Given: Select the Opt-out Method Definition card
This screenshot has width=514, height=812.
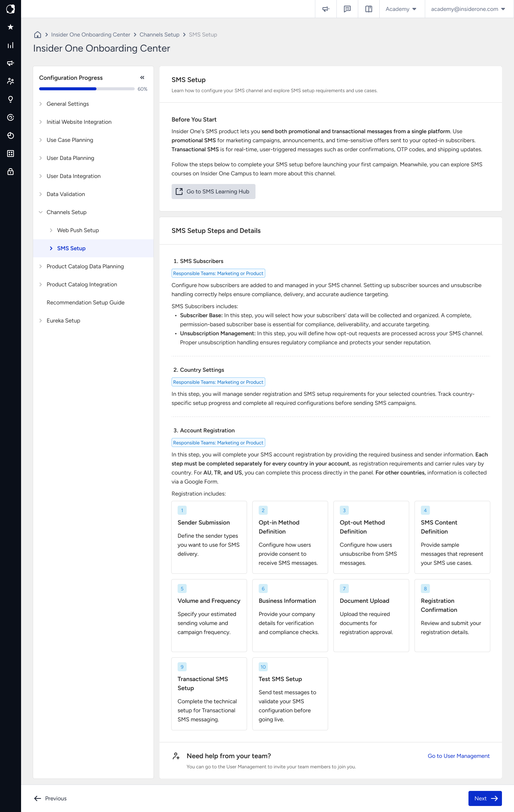Looking at the screenshot, I should 371,537.
